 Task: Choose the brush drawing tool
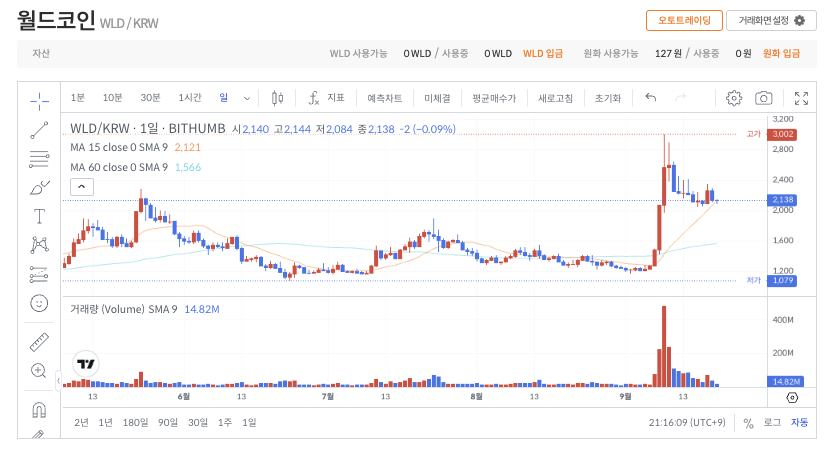point(39,187)
